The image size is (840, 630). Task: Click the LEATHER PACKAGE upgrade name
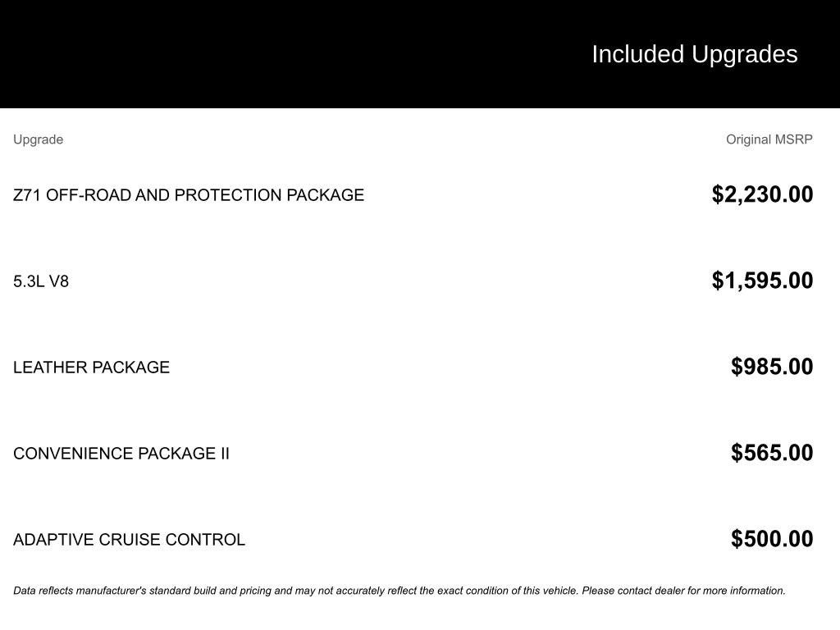91,367
